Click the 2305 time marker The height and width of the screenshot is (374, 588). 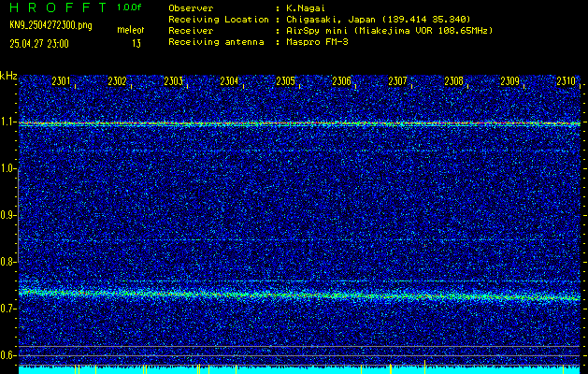pos(285,81)
